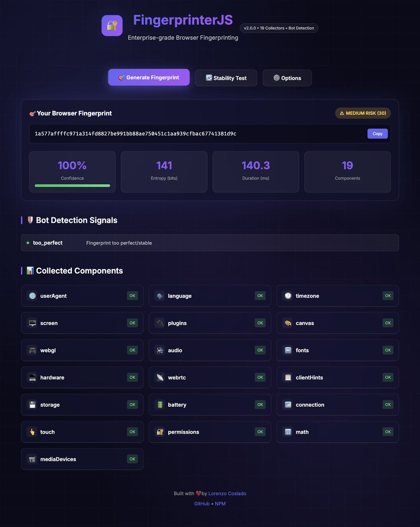Click the green Confidence progress bar

click(x=73, y=186)
